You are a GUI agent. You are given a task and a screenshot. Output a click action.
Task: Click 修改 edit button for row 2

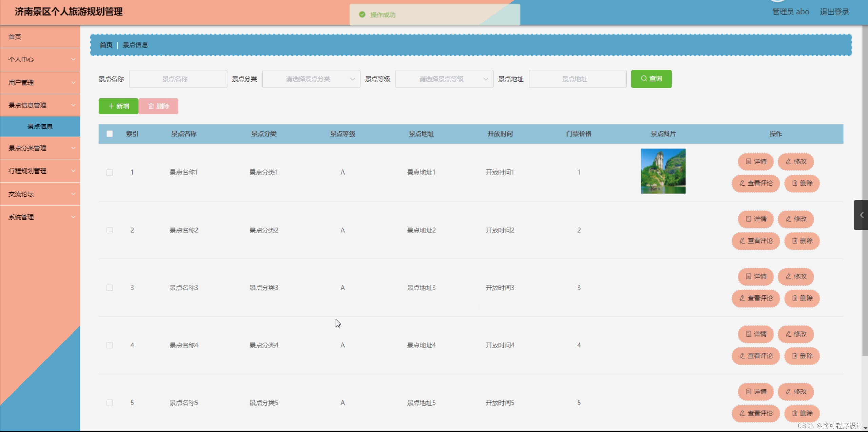[795, 219]
